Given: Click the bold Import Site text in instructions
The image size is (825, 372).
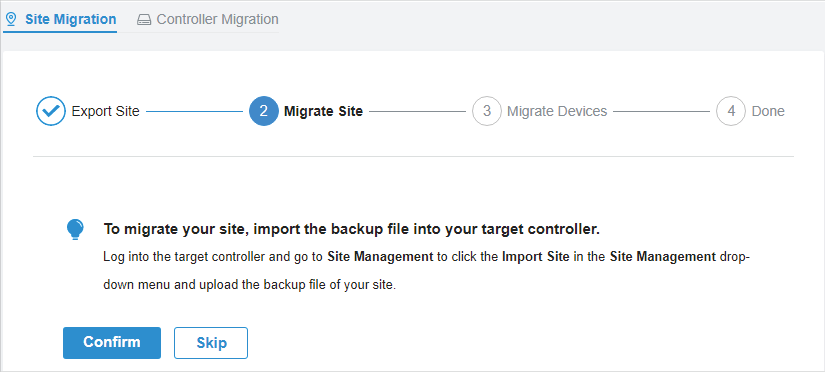Looking at the screenshot, I should point(535,257).
